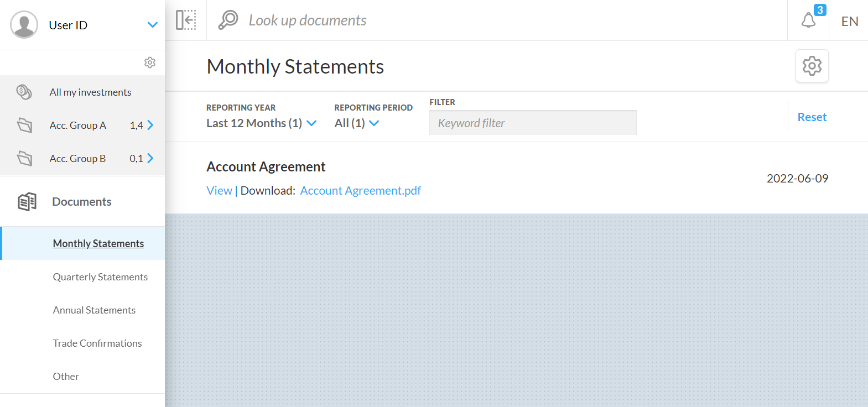Select Trade Confirmations in the sidebar
Image resolution: width=868 pixels, height=407 pixels.
click(x=97, y=343)
